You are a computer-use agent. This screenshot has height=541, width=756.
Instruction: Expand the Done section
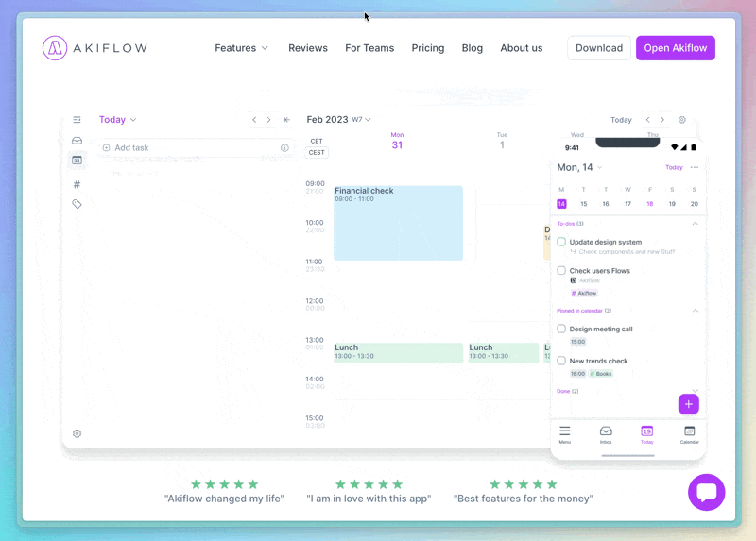click(695, 391)
